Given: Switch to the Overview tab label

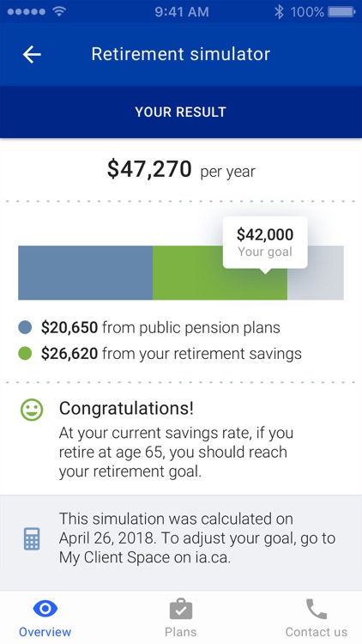Looking at the screenshot, I should pos(45,632).
